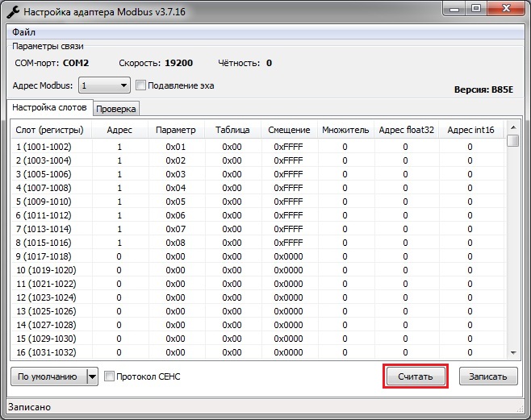Expand the По умолчанию arrow dropdown
Screen dimensions: 531x420
93,376
